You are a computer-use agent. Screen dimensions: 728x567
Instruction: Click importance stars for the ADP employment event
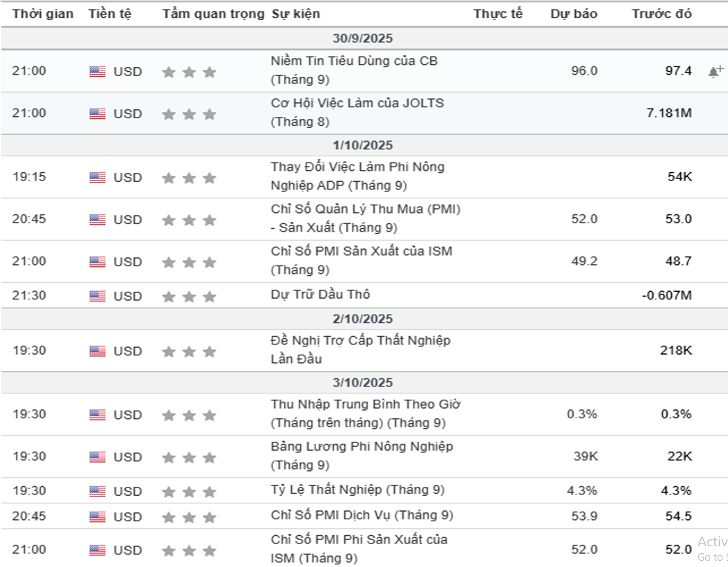click(189, 178)
